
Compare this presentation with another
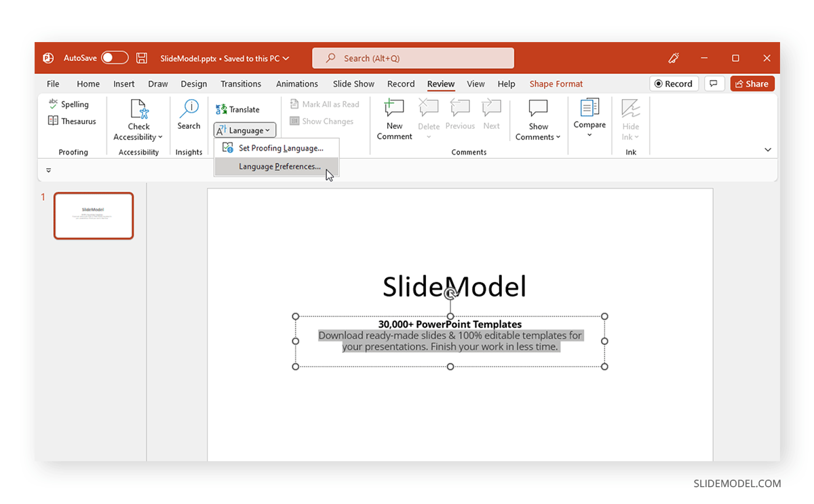click(589, 115)
